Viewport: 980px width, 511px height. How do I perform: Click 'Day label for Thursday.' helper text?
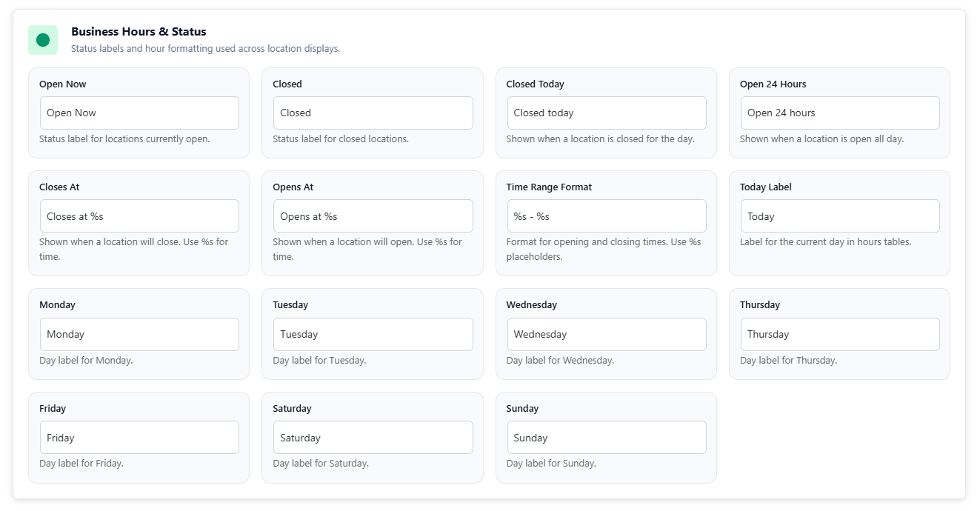[x=788, y=361]
